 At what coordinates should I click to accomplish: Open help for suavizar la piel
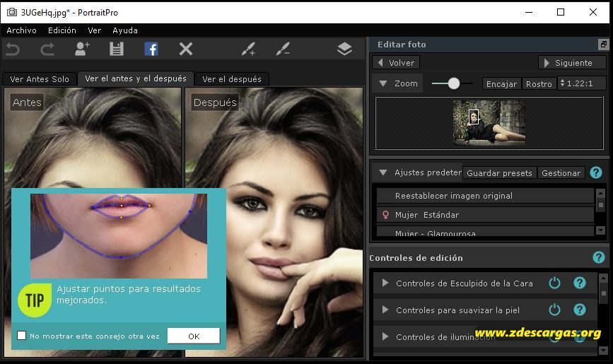[579, 310]
